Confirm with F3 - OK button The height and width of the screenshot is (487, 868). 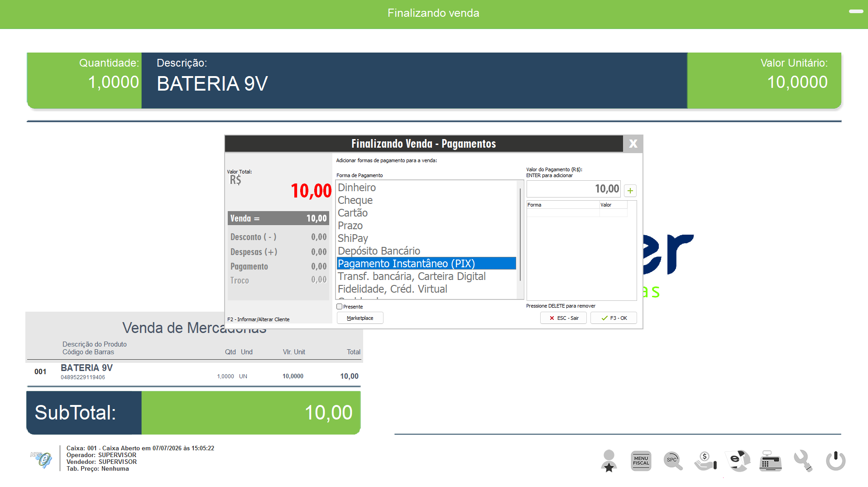614,318
